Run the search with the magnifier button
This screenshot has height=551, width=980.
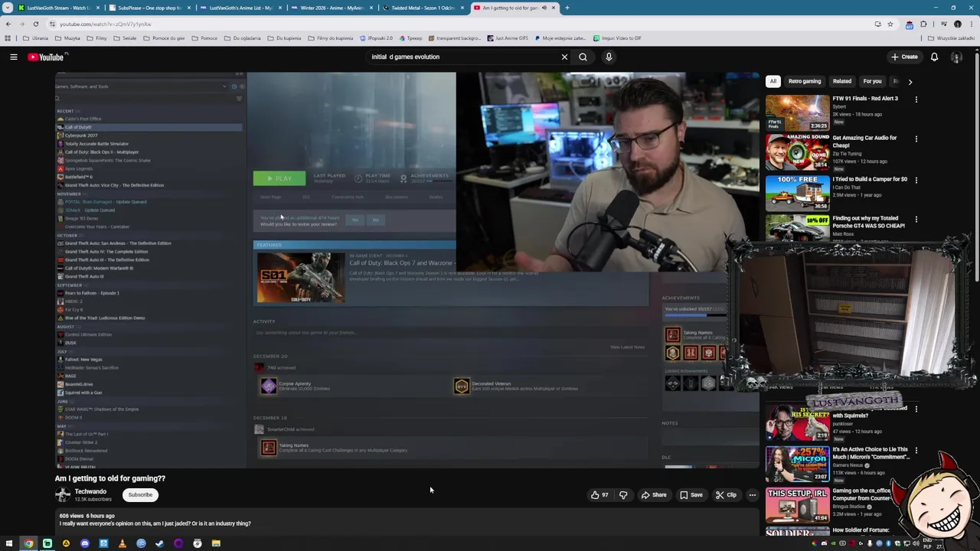pos(583,57)
